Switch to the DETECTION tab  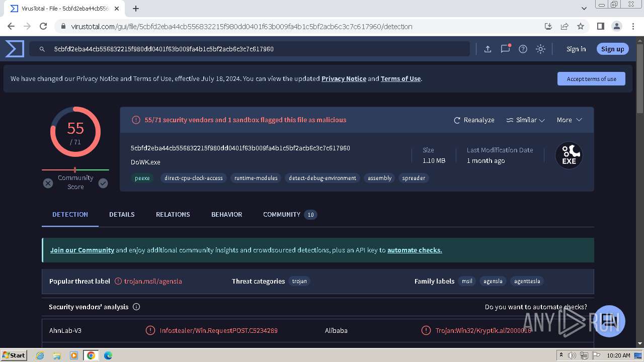click(70, 215)
